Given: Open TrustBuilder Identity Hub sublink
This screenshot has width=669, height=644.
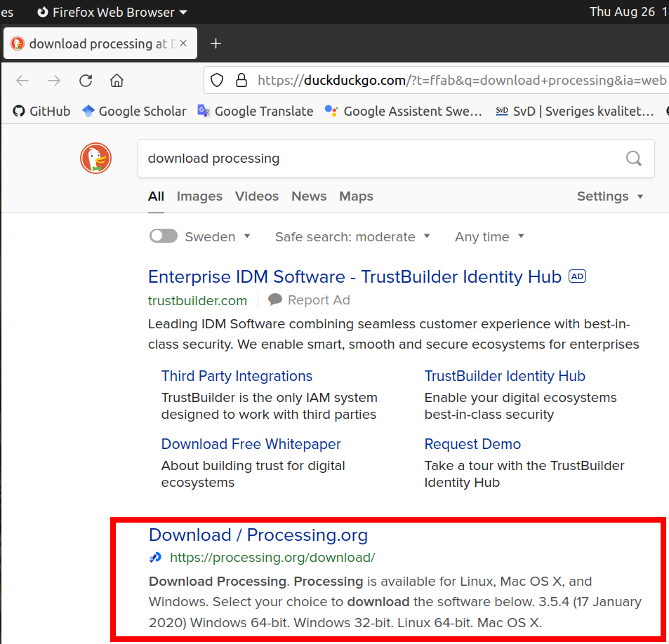Looking at the screenshot, I should pos(505,376).
